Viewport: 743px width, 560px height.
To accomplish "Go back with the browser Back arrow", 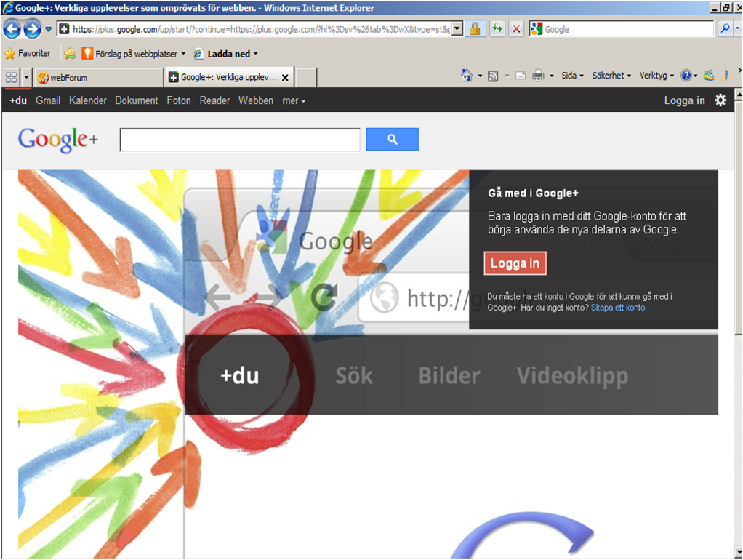I will 12,29.
